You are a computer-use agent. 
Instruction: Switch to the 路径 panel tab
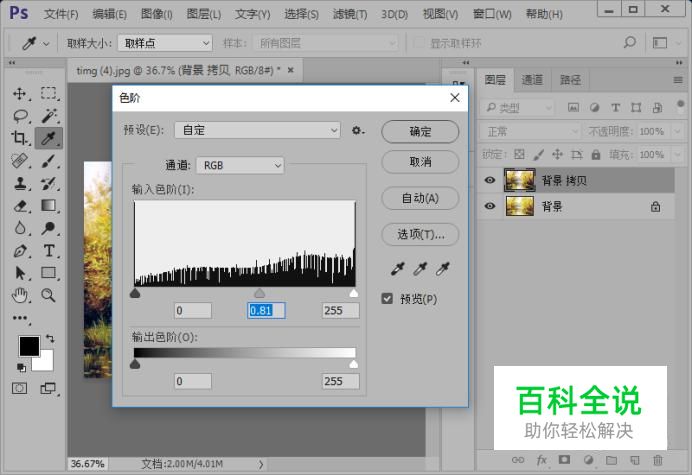pyautogui.click(x=570, y=80)
